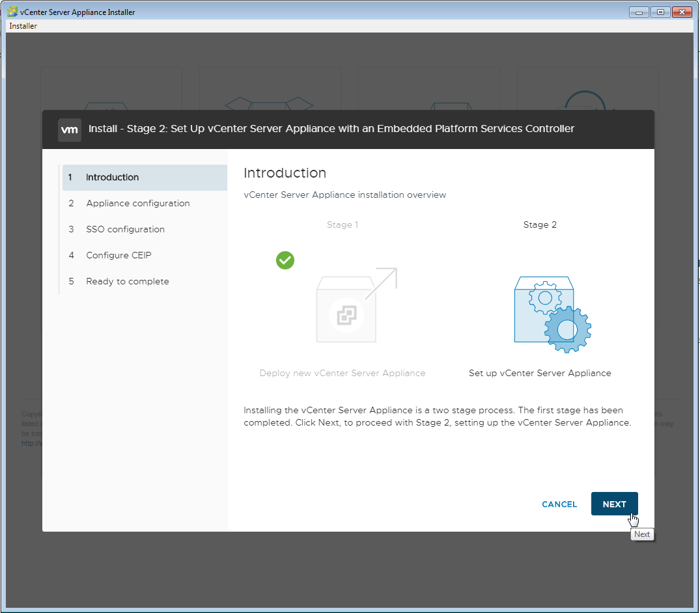Image resolution: width=700 pixels, height=613 pixels.
Task: Click the VMware 'vm' logo icon
Action: [x=70, y=129]
